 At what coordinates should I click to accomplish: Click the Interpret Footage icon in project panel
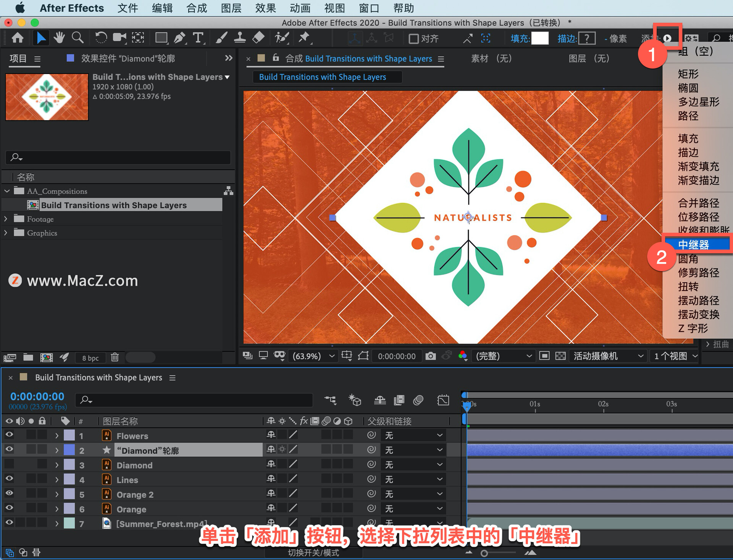tap(10, 357)
